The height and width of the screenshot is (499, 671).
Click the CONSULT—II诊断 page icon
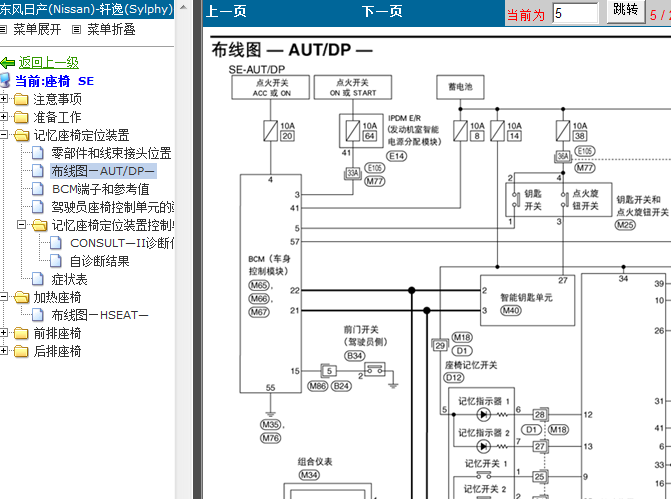tap(56, 243)
